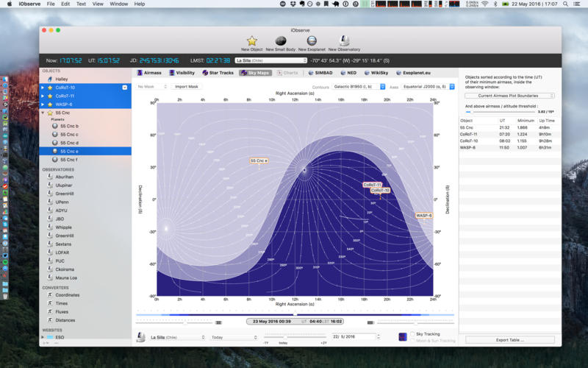This screenshot has width=588, height=368.
Task: Click the Import Mask button
Action: (x=187, y=87)
